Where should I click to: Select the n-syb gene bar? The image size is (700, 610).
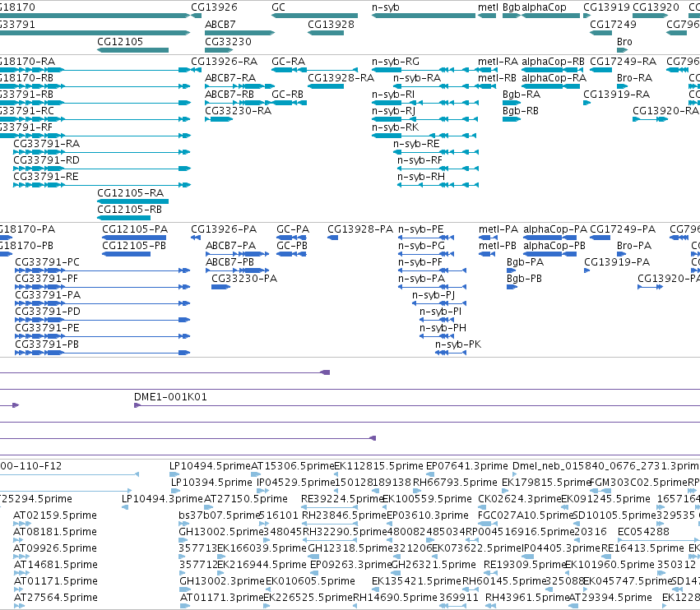click(424, 16)
